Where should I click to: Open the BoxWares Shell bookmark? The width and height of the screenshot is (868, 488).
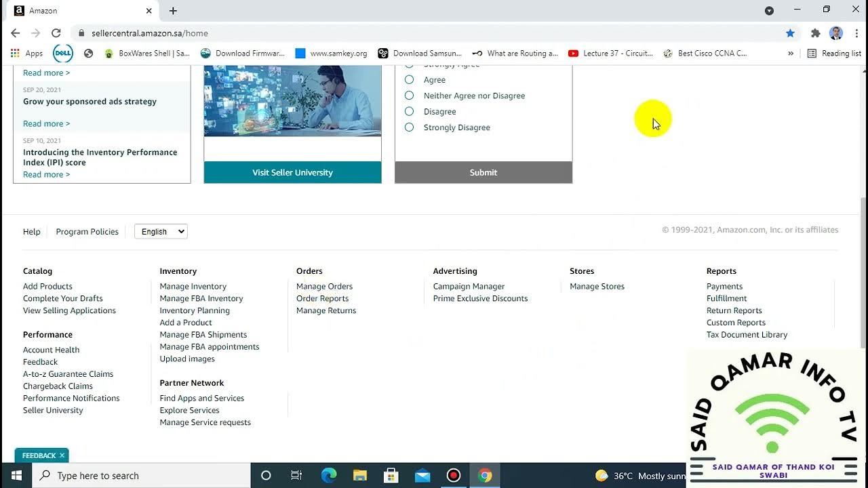(147, 53)
